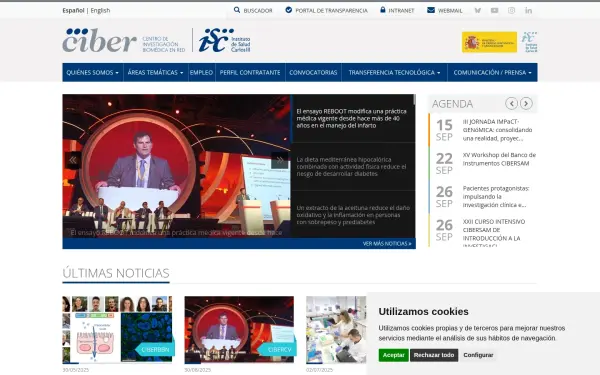Click the main carousel speaker image
This screenshot has height=375, width=600.
(x=176, y=166)
